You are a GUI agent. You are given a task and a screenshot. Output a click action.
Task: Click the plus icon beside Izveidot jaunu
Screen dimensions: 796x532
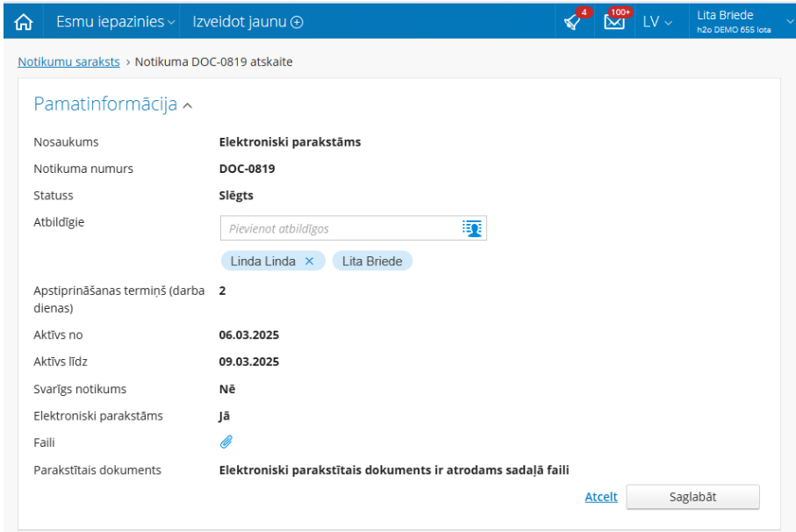[x=298, y=22]
